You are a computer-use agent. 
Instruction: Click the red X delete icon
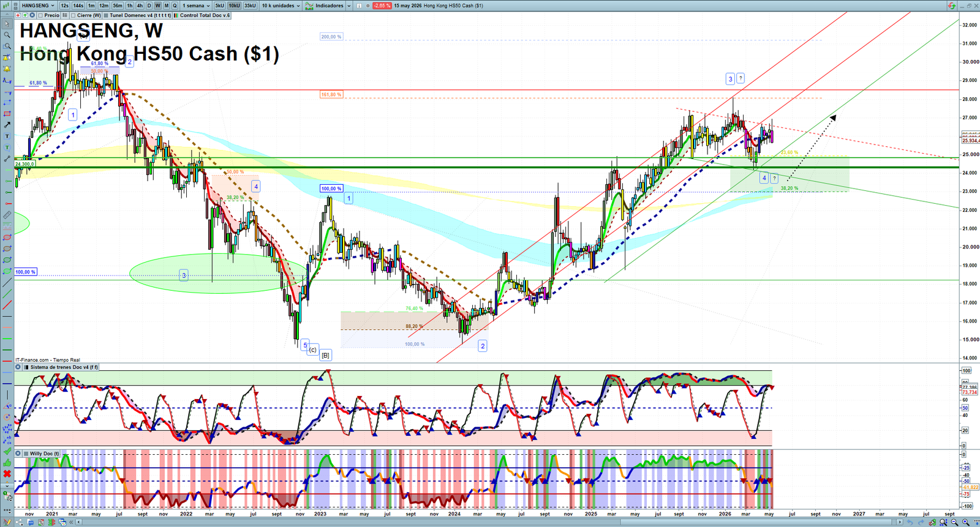tap(7, 474)
